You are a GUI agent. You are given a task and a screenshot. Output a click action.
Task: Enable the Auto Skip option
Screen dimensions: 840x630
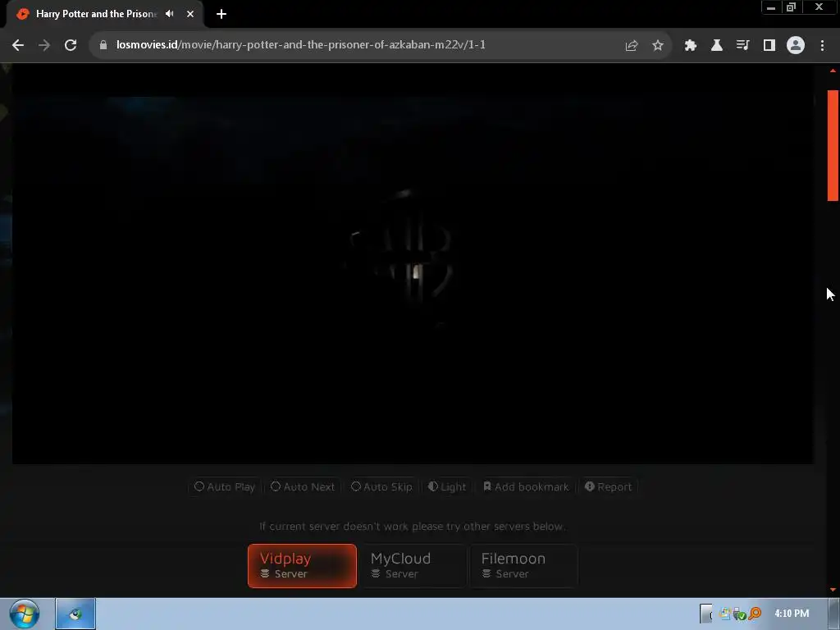(x=381, y=486)
